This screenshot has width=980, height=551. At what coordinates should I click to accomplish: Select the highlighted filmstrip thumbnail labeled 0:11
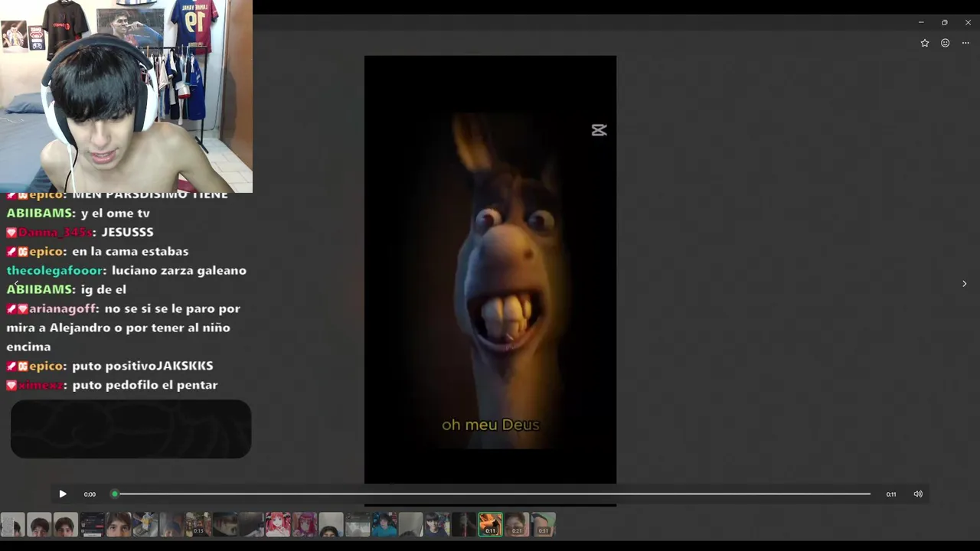tap(491, 525)
